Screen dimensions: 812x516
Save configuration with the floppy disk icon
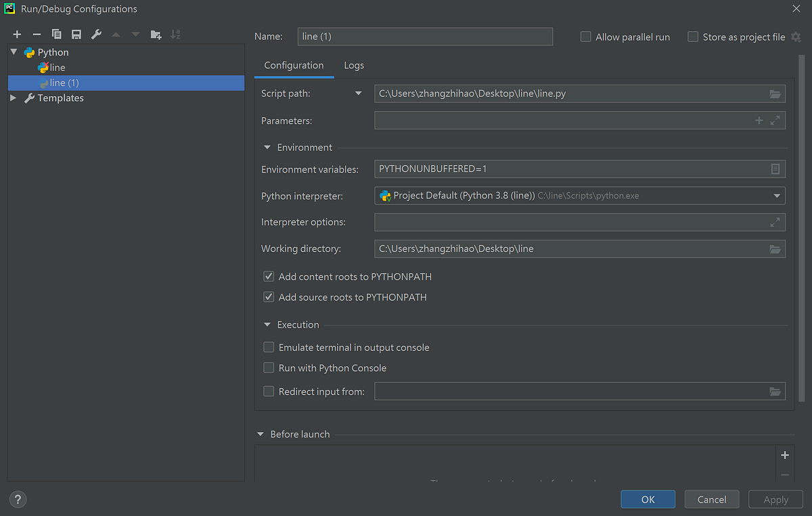point(76,35)
